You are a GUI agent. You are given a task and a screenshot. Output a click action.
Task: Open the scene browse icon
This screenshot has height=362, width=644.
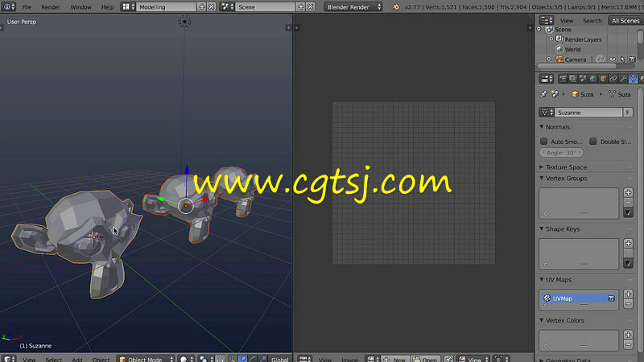click(x=227, y=6)
